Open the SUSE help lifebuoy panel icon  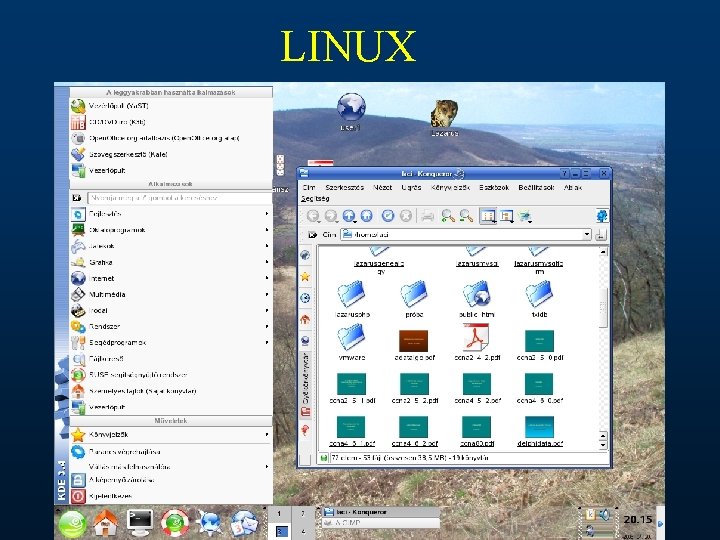[x=174, y=523]
